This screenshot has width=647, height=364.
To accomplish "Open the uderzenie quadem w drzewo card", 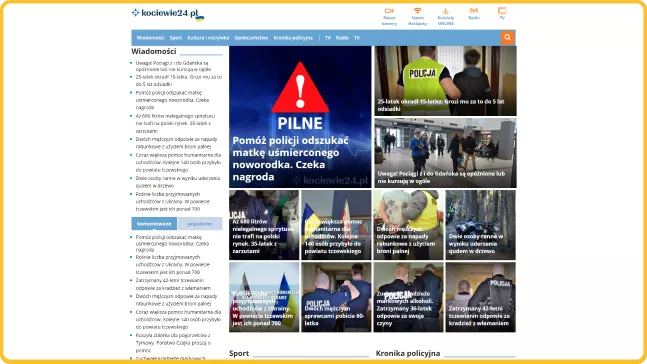I will [480, 225].
